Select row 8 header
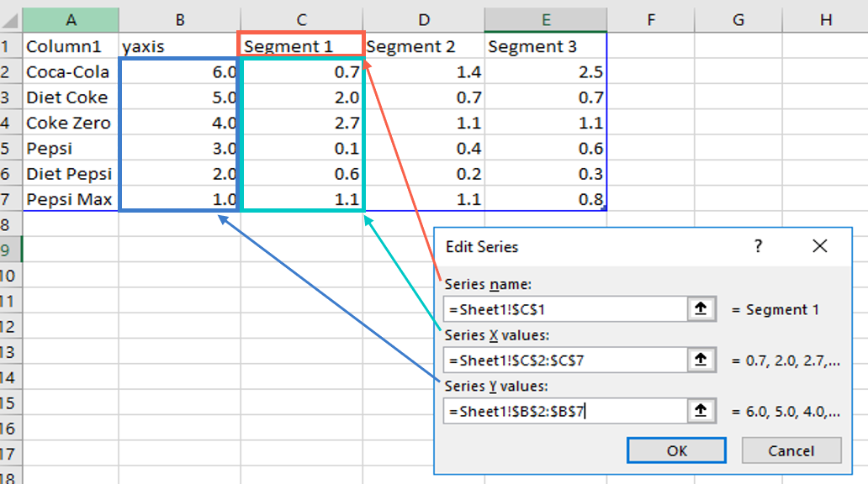Screen dimensions: 868x484 (x=11, y=224)
